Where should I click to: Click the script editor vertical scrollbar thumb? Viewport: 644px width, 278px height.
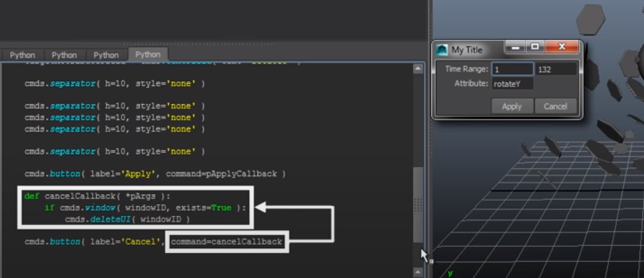(418, 205)
